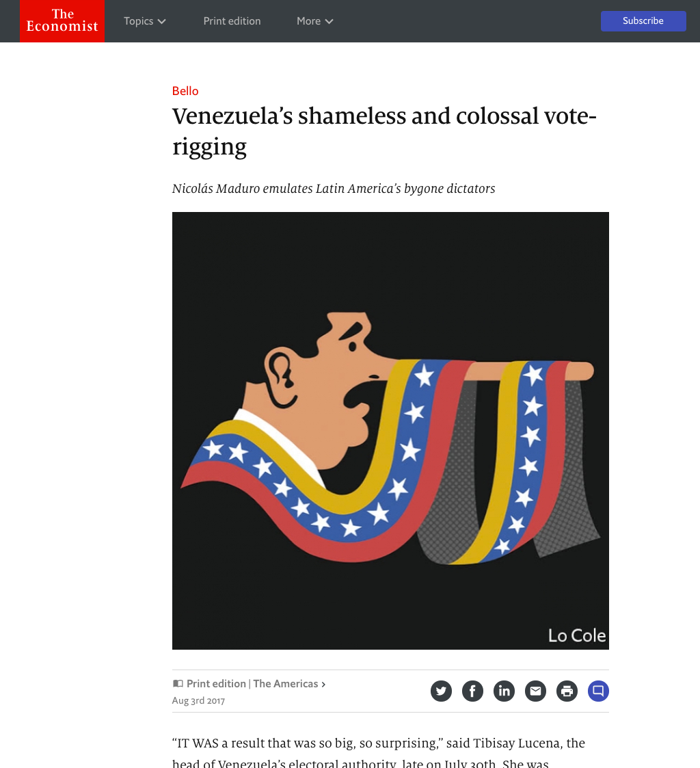Expand the Topics dropdown
Screen dimensions: 700x768
click(145, 21)
